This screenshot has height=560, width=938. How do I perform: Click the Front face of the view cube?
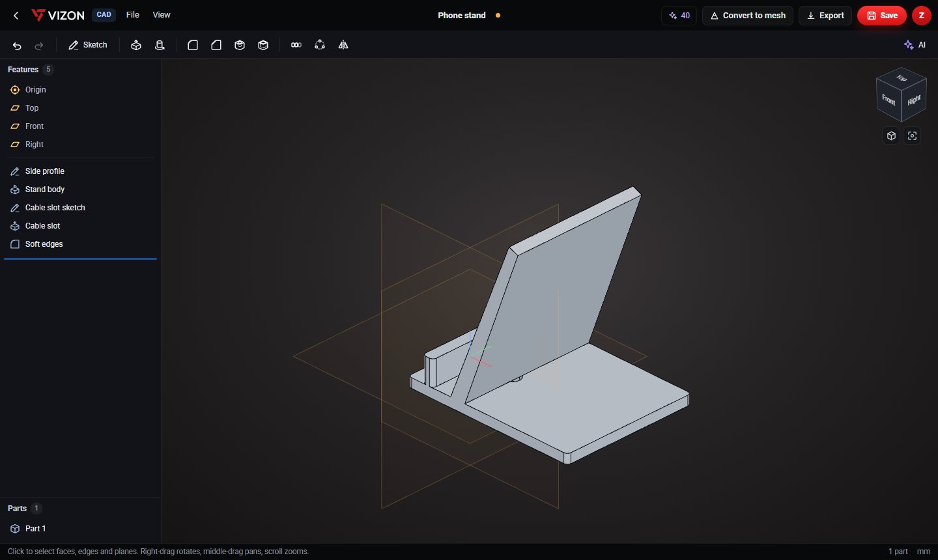[x=888, y=100]
